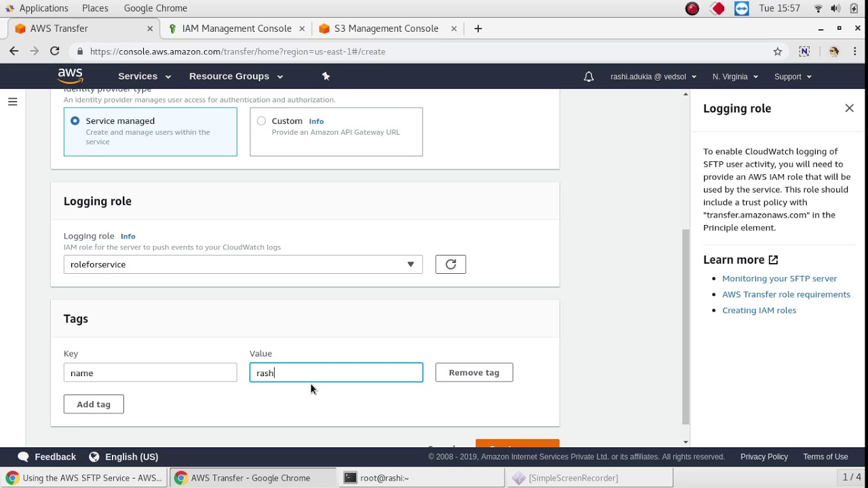Bookmark this page with the star icon
Screen dimensions: 868x488
[778, 52]
